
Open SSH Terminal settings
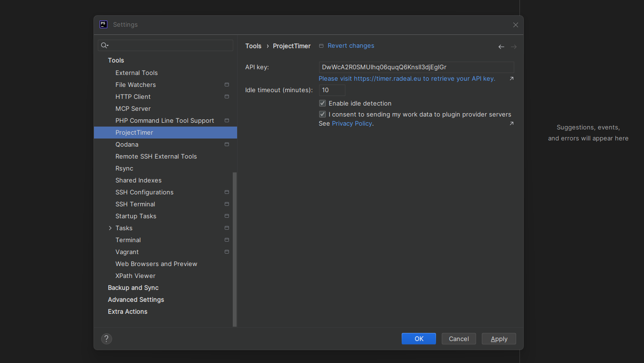pos(135,204)
